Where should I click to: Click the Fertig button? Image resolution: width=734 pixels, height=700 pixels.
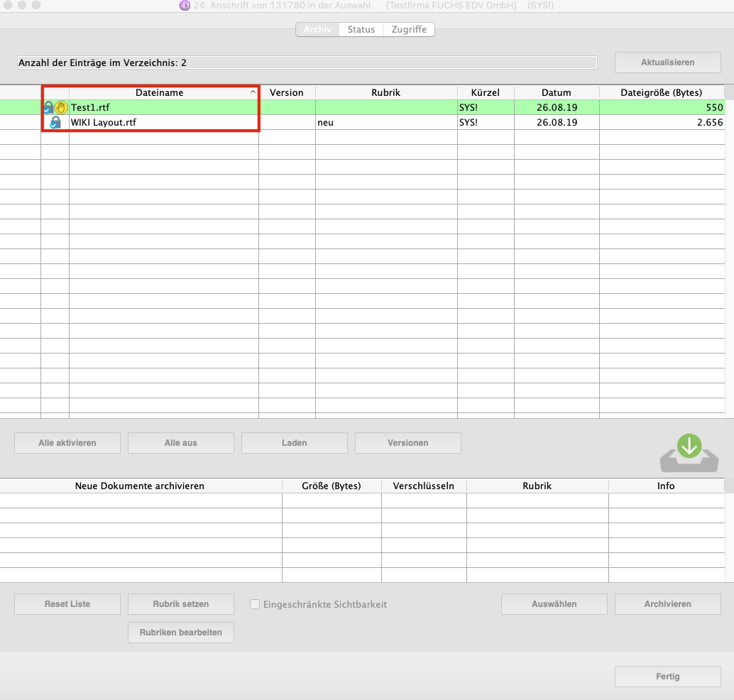pyautogui.click(x=667, y=677)
